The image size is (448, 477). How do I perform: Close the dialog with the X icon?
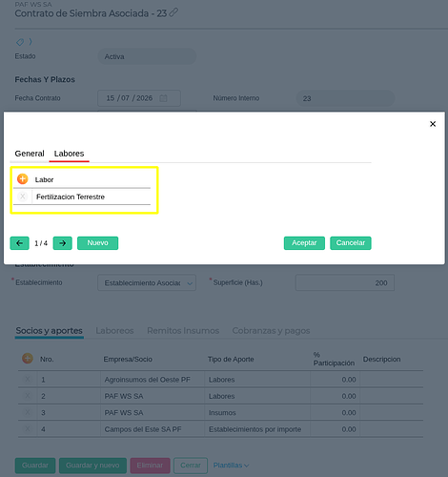coord(433,124)
